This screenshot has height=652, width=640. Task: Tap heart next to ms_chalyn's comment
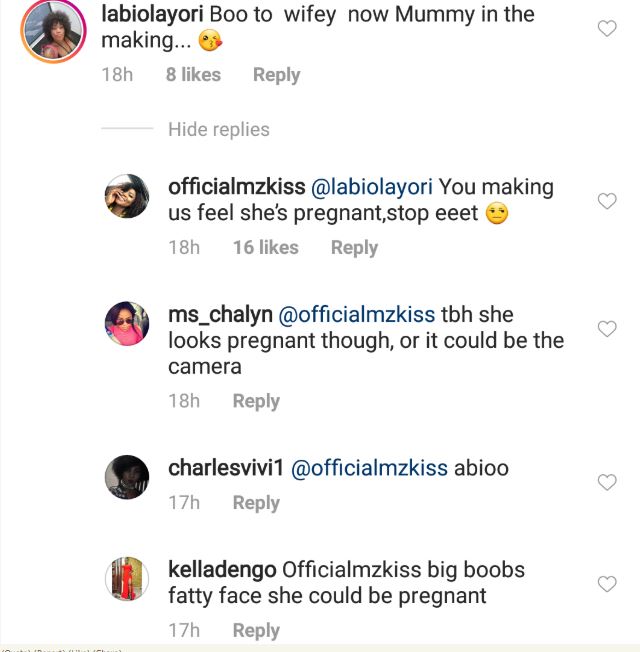(x=606, y=329)
